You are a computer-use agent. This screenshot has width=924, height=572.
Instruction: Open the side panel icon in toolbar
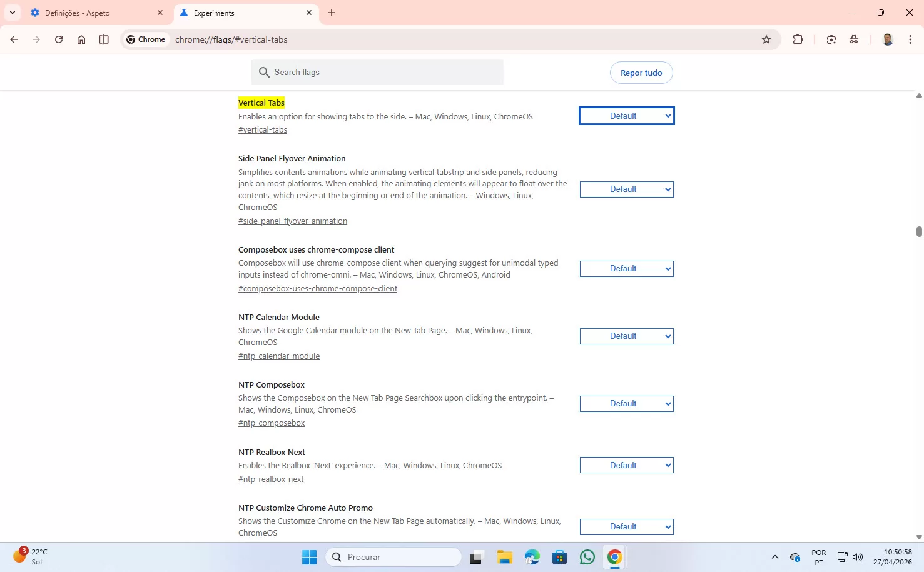[104, 39]
